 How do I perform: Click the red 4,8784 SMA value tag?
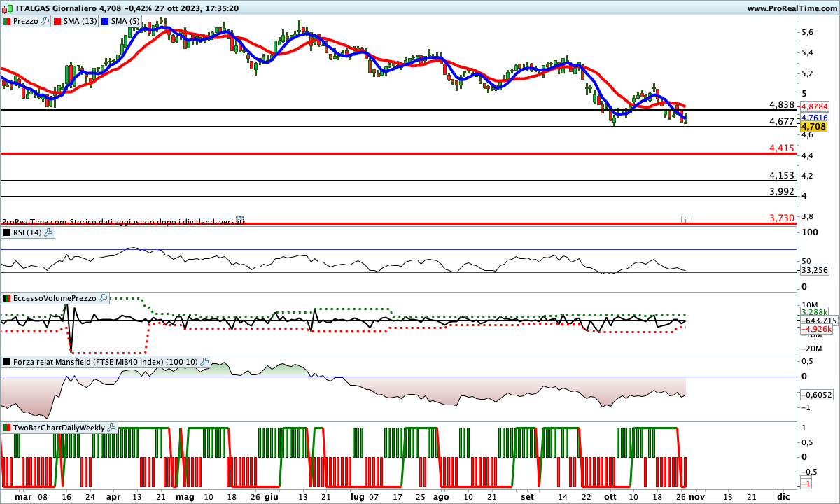pos(814,106)
